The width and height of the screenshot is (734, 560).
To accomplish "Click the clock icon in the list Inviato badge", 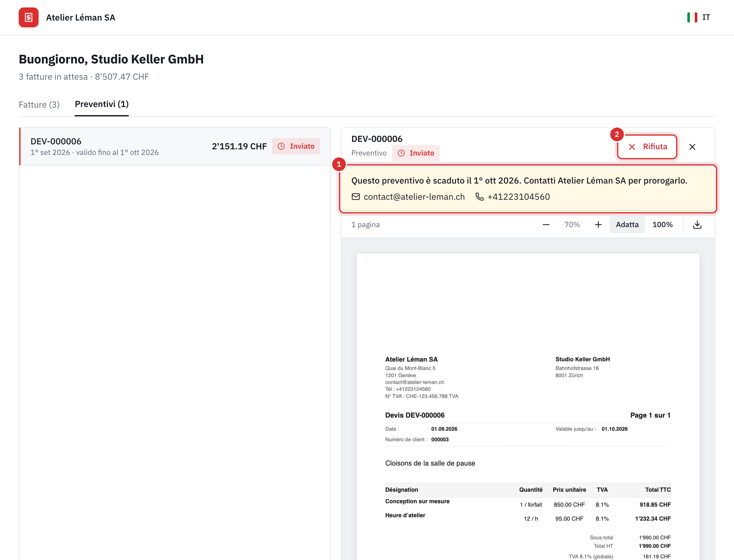I will [281, 146].
